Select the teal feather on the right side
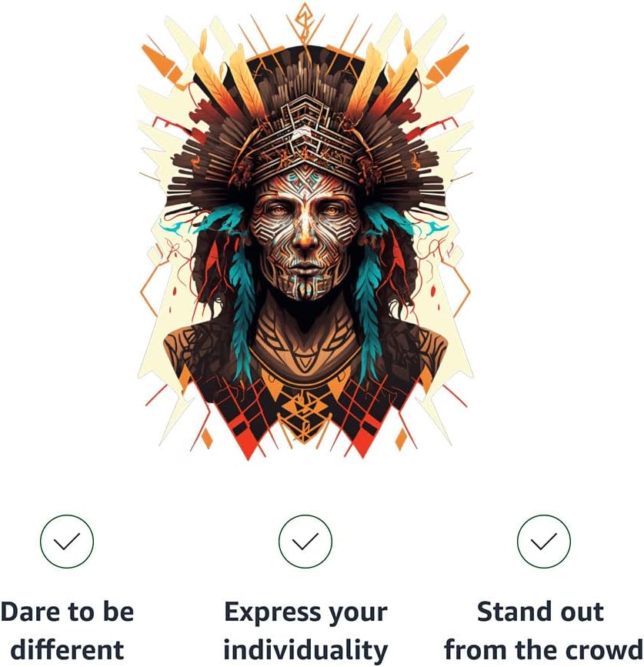 (x=368, y=298)
